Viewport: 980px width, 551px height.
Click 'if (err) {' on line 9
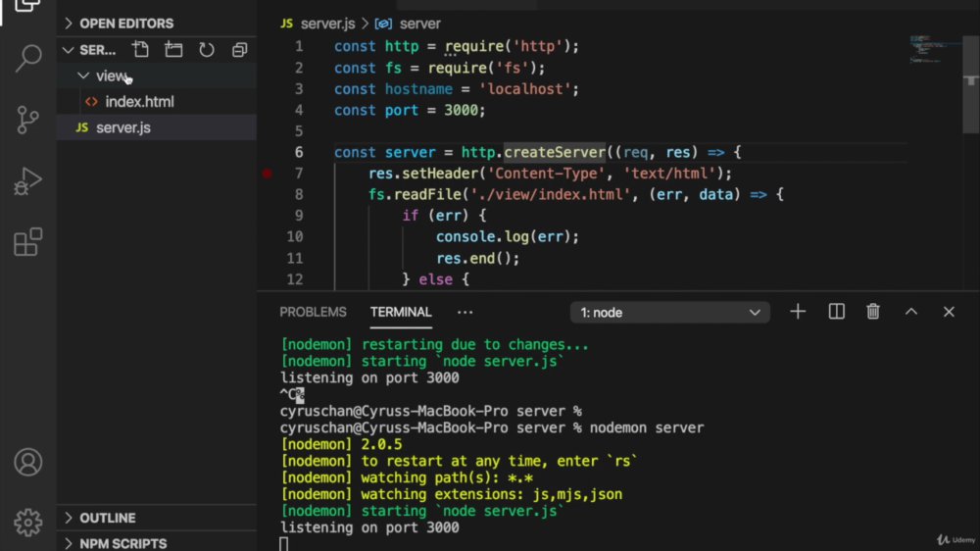tap(444, 216)
